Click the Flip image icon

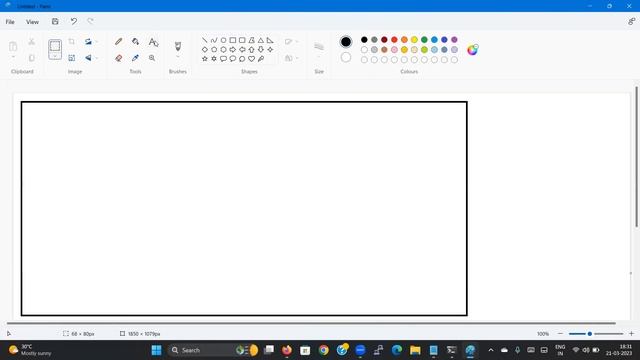click(88, 58)
